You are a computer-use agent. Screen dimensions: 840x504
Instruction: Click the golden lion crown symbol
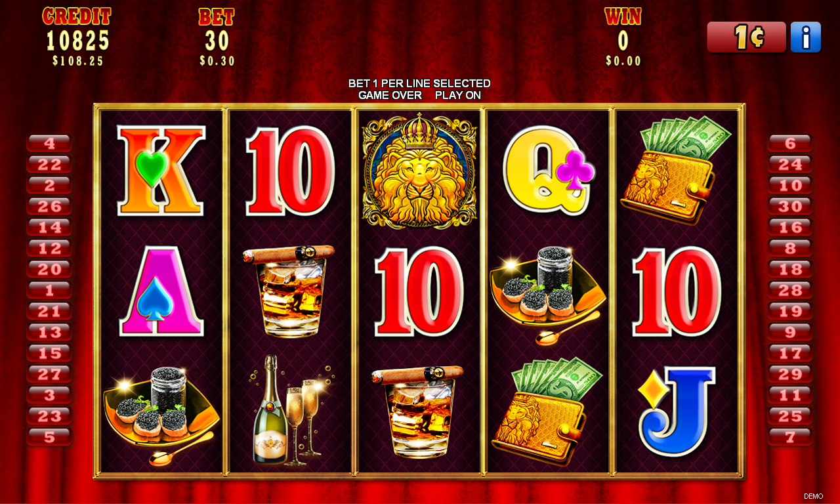pos(419,171)
